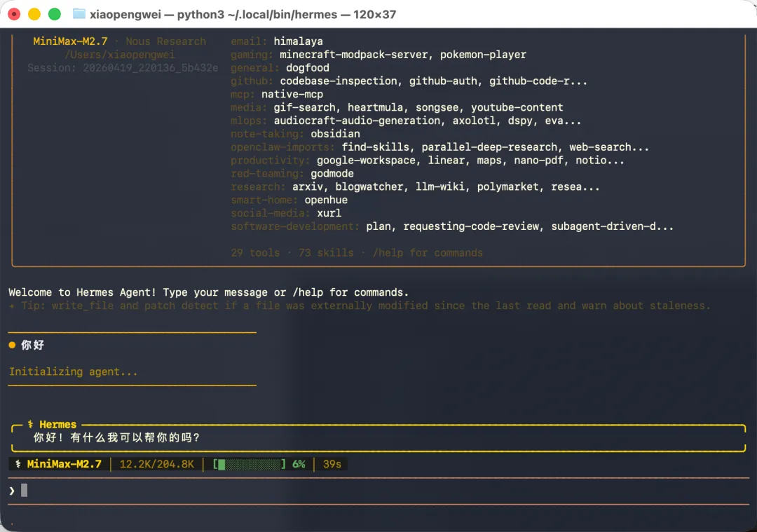Click 'llm-wiki' skill
Viewport: 757px width, 532px height.
click(x=439, y=186)
